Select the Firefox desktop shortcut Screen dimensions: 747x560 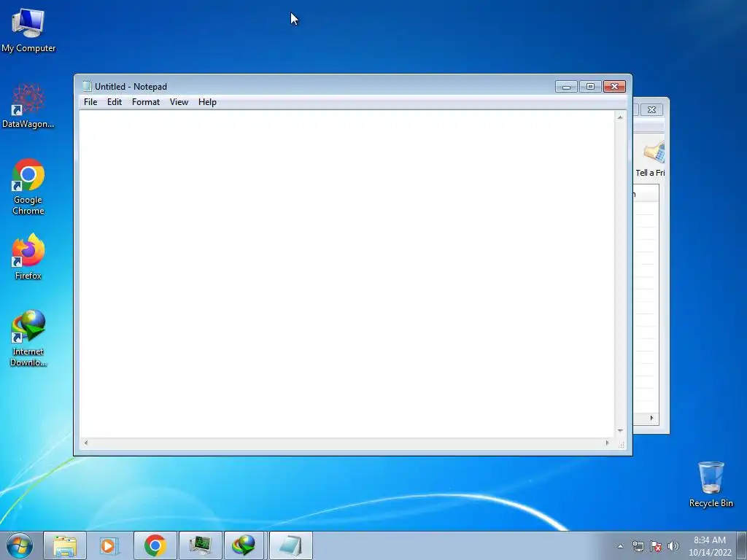click(x=28, y=257)
